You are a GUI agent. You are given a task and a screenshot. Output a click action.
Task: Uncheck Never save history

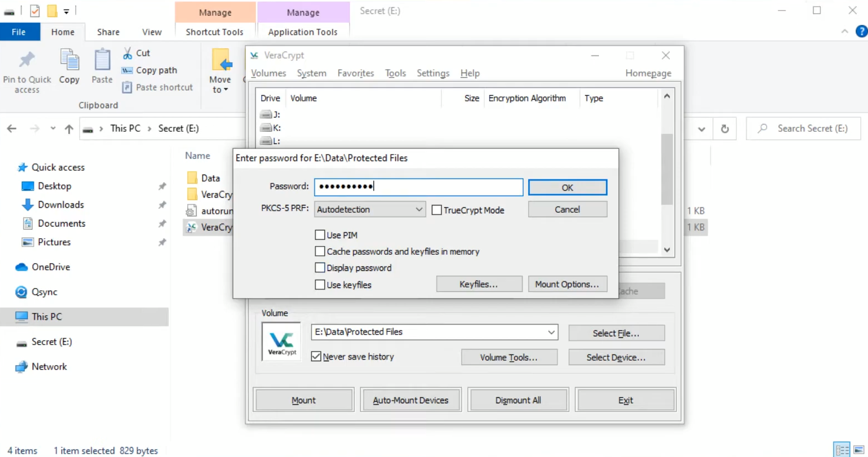316,357
